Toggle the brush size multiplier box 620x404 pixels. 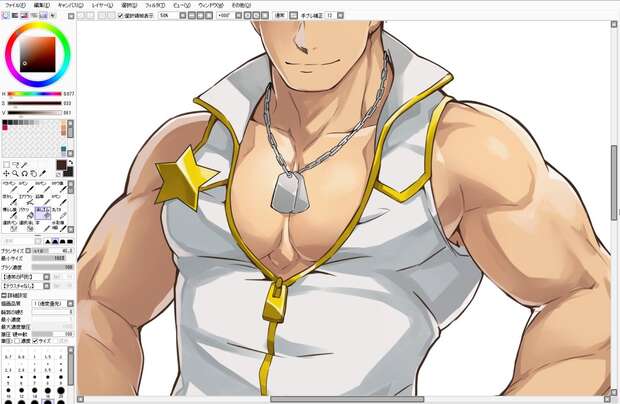tap(28, 251)
